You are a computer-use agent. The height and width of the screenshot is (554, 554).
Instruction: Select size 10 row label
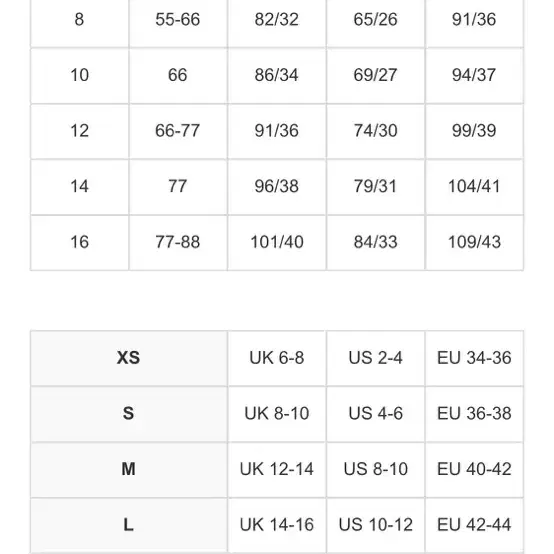(x=79, y=75)
